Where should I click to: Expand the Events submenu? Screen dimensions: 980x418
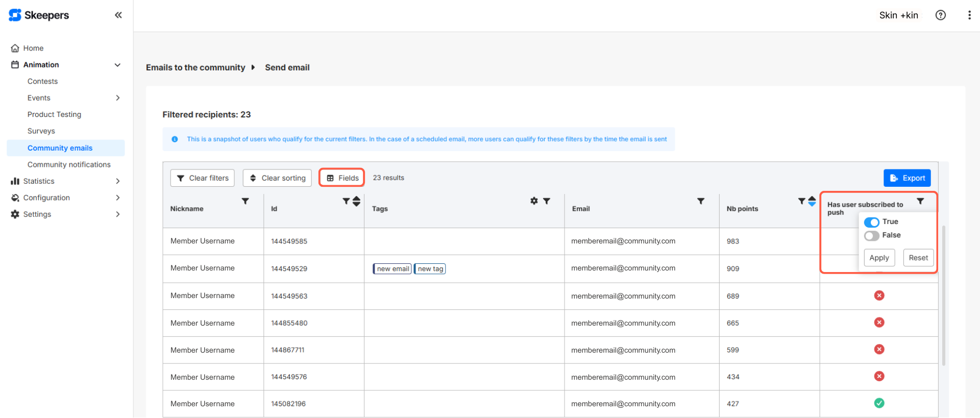point(118,98)
